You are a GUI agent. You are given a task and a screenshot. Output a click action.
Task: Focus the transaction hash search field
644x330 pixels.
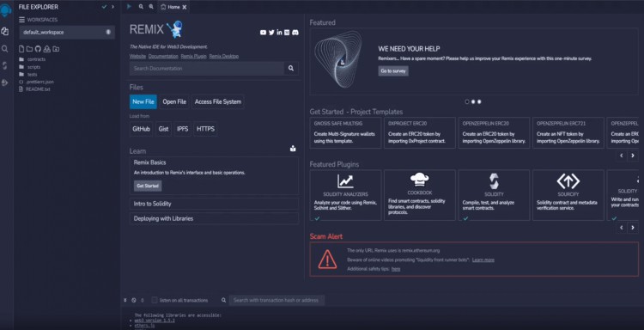click(276, 301)
